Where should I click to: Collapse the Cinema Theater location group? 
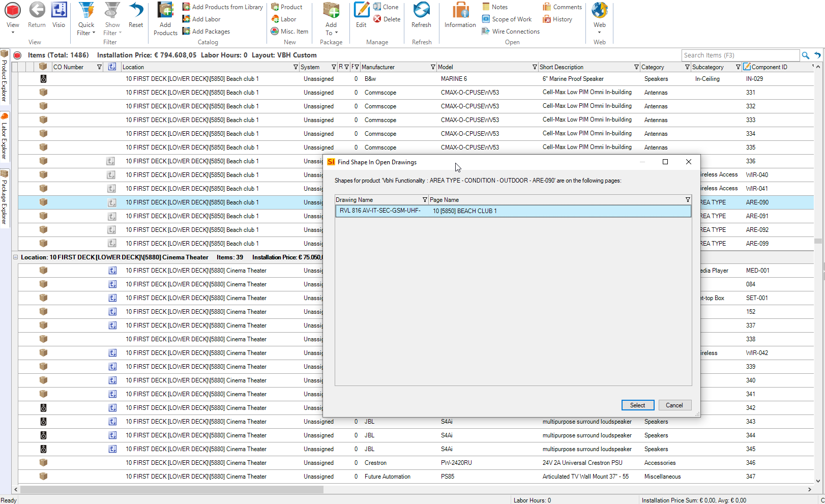(x=15, y=257)
